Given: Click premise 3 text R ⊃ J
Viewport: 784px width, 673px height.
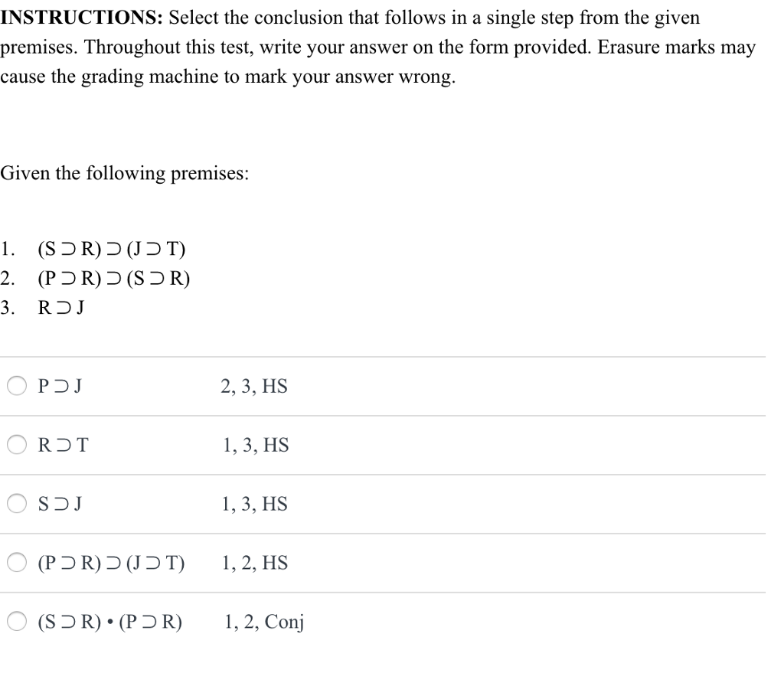Looking at the screenshot, I should [62, 307].
